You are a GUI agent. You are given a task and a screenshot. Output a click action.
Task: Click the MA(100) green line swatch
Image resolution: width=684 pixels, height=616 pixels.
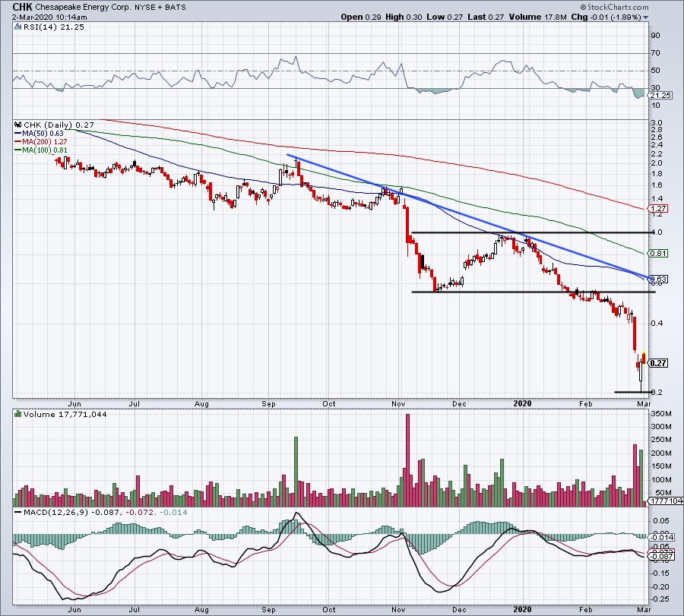point(18,150)
